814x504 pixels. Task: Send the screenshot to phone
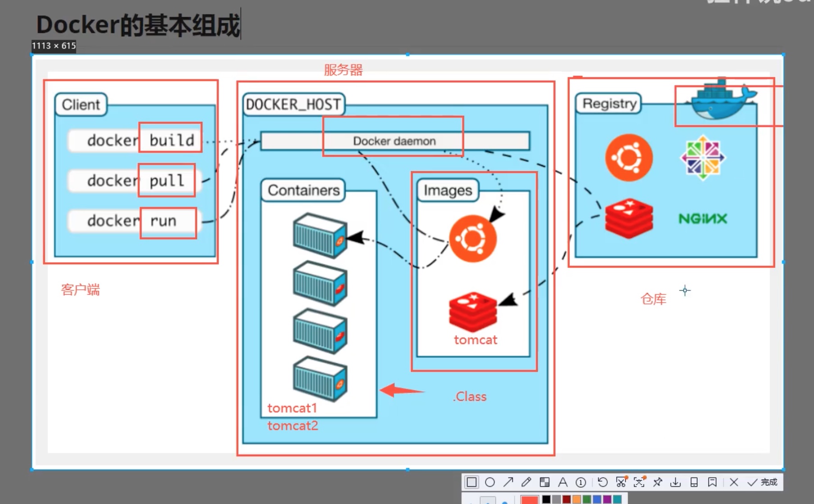point(694,482)
